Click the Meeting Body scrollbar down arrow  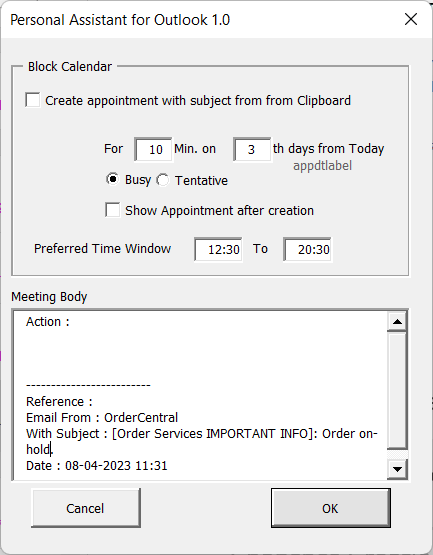point(397,469)
